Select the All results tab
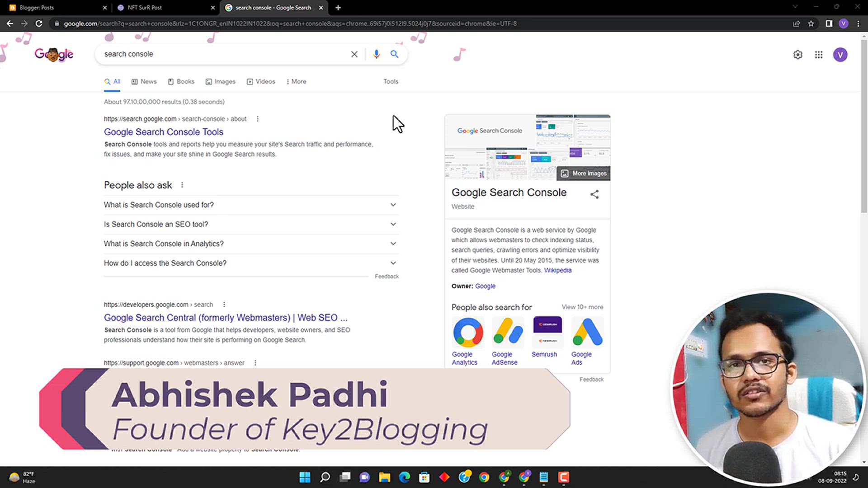Viewport: 868px width, 488px height. pos(112,82)
